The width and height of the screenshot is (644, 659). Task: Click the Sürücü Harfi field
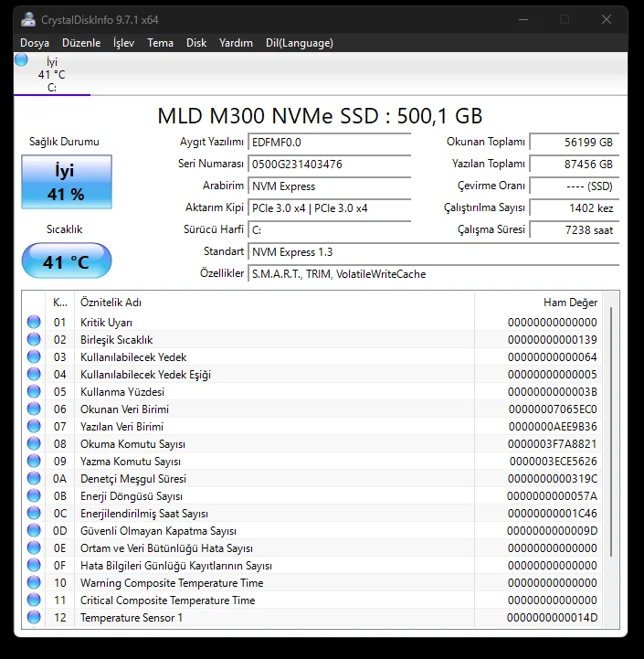pos(330,230)
